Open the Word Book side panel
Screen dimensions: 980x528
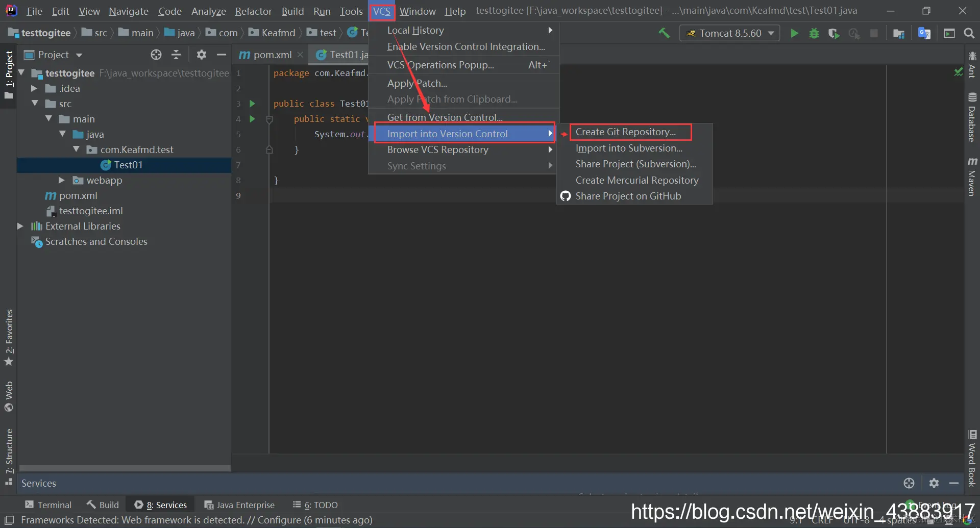(972, 458)
